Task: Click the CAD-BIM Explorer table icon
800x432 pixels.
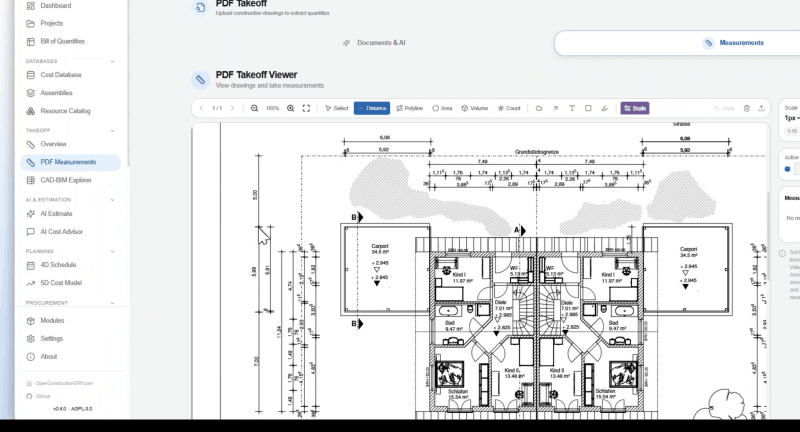Action: tap(31, 181)
